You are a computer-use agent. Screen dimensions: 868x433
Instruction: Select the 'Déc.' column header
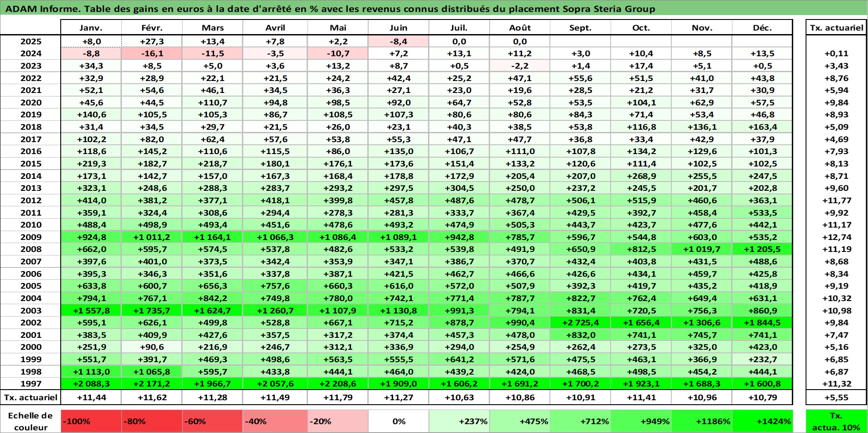(x=762, y=27)
